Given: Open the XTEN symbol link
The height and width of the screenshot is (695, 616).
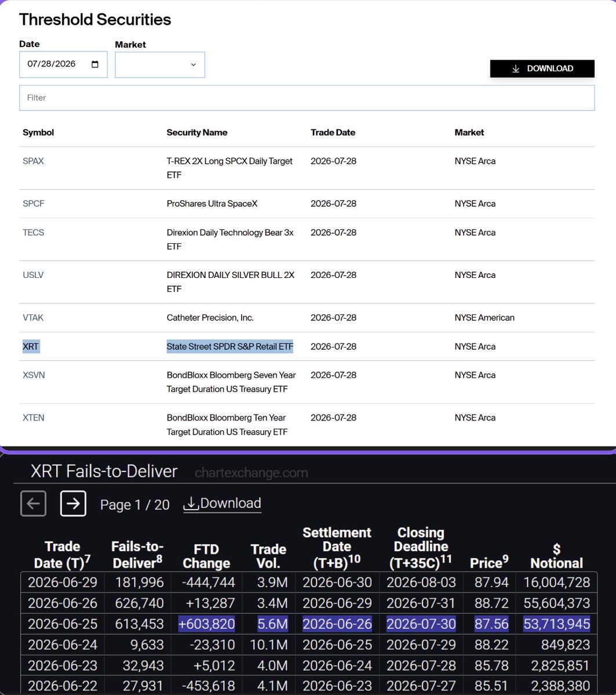Looking at the screenshot, I should point(34,418).
